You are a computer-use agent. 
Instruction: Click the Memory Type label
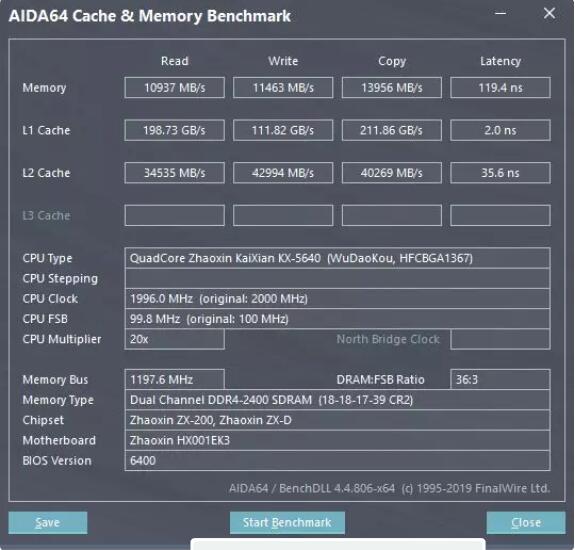(58, 400)
